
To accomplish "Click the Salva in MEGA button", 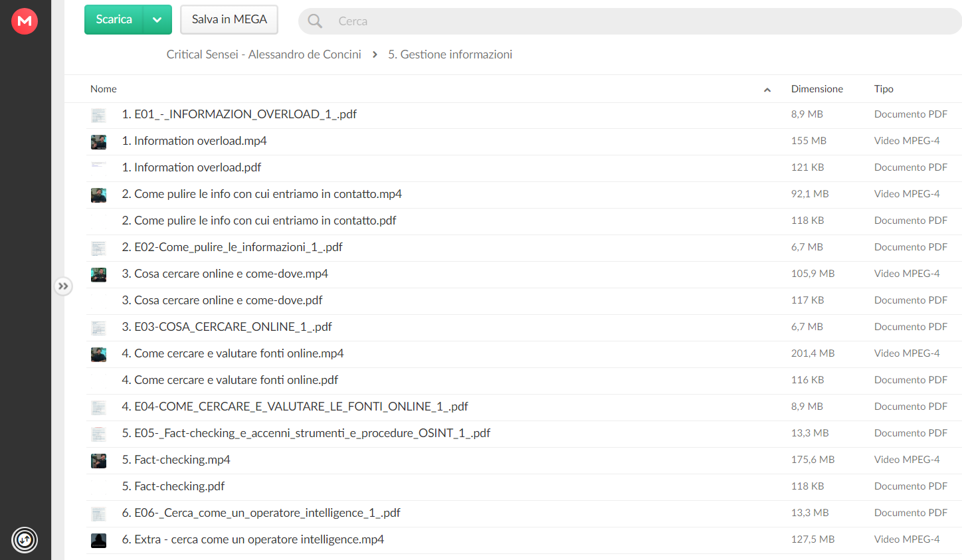I will click(x=229, y=20).
